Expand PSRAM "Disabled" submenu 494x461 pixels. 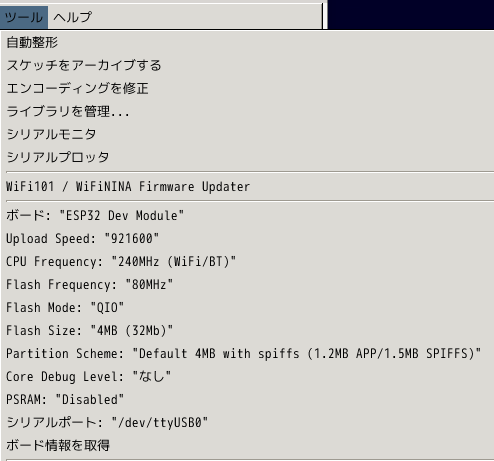[x=248, y=400]
